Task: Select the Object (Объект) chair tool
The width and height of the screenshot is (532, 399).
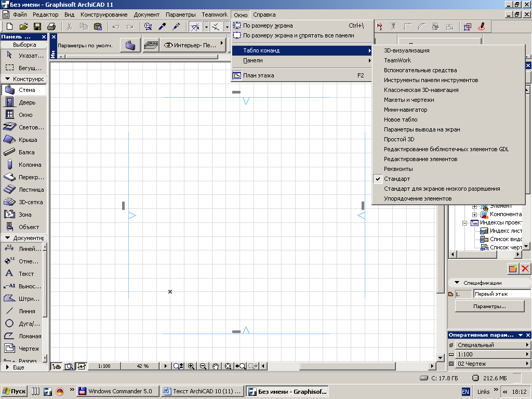Action: point(24,228)
